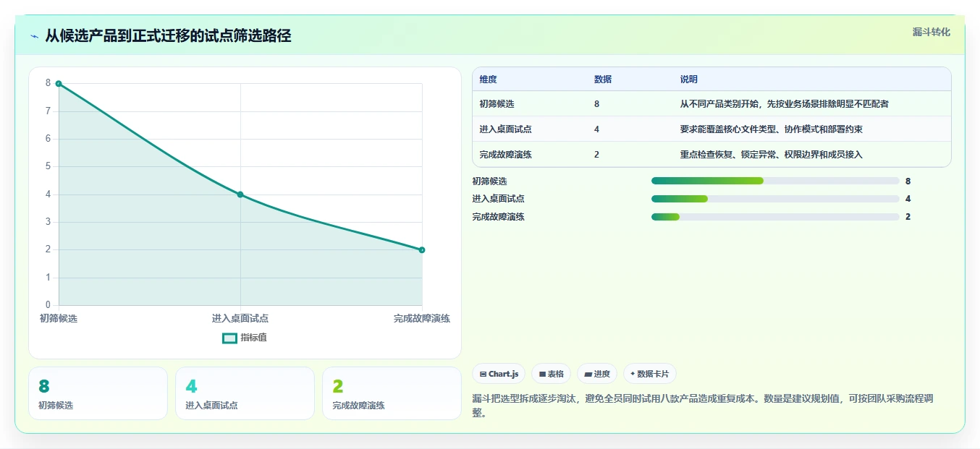This screenshot has height=449, width=980.
Task: Select the 表格 tag chip
Action: 551,374
